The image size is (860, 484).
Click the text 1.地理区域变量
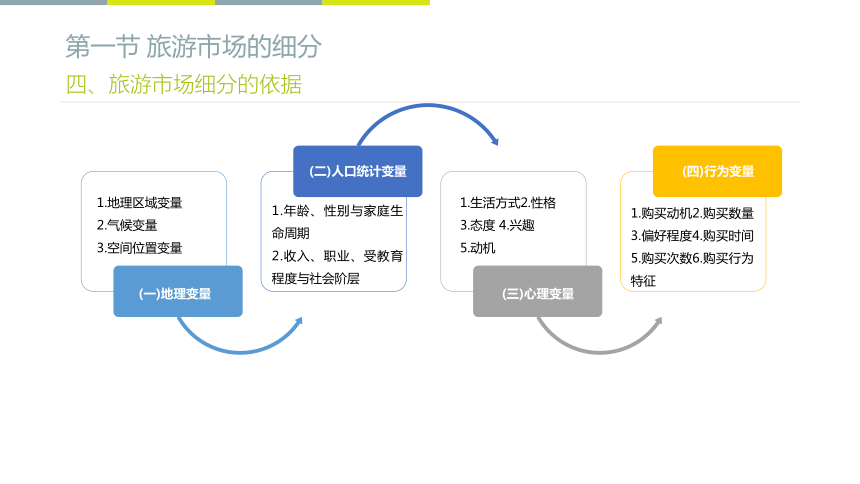(139, 203)
